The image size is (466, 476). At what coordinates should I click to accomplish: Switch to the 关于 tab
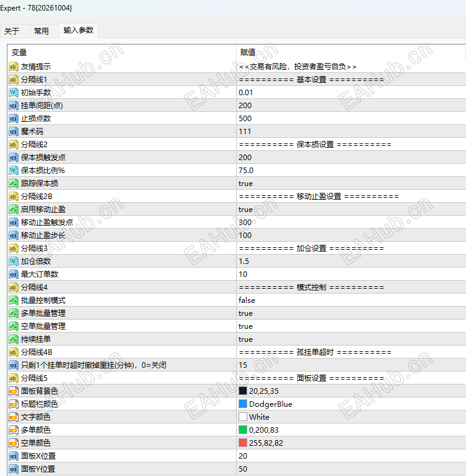click(x=12, y=31)
